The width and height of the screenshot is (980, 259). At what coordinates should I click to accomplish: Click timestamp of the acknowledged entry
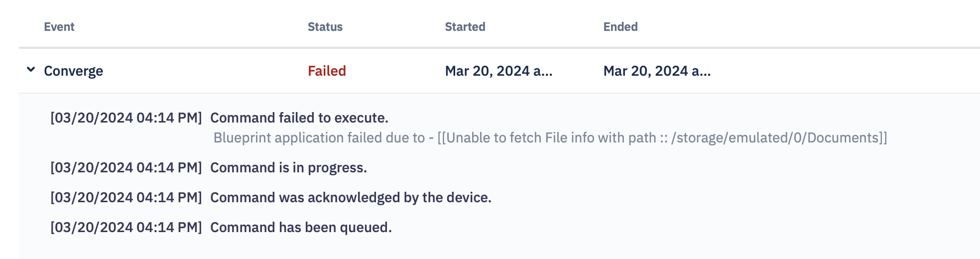(126, 198)
